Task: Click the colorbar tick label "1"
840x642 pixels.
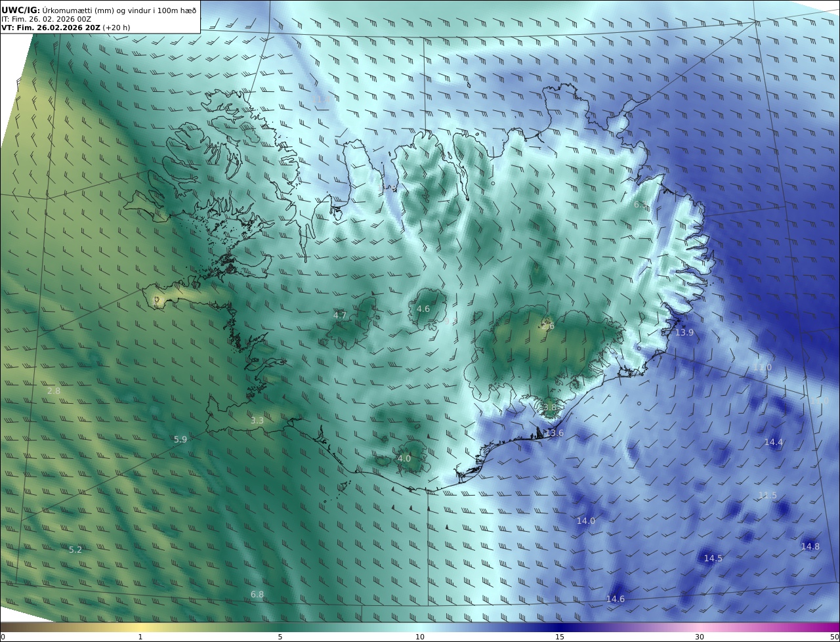Action: (x=140, y=637)
